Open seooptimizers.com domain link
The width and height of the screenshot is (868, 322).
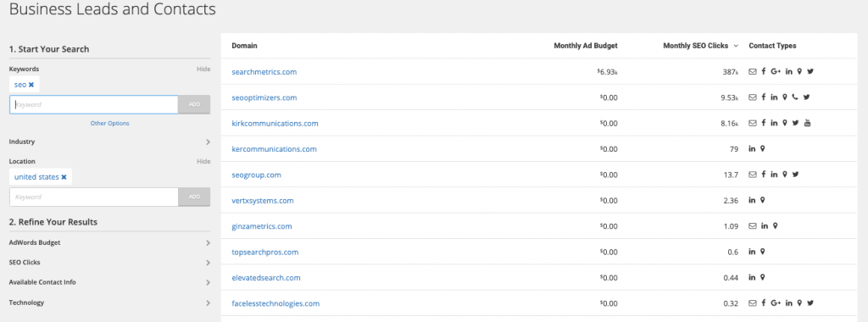point(264,98)
